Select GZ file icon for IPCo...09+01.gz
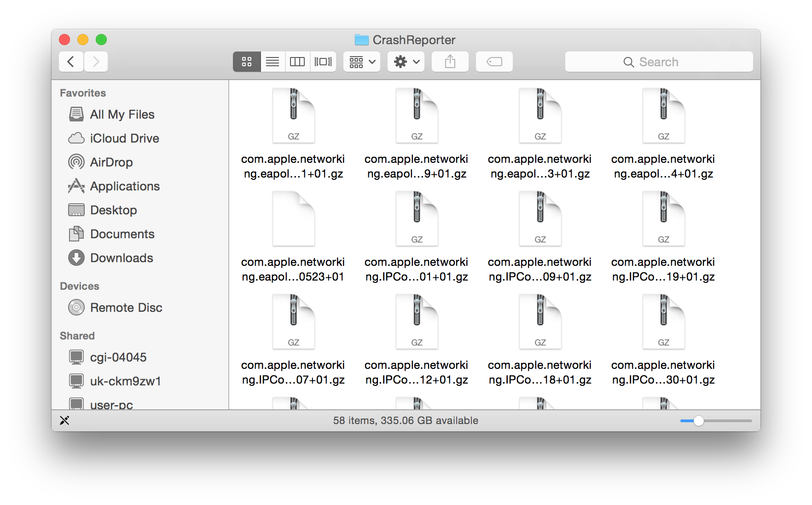812x505 pixels. 540,218
